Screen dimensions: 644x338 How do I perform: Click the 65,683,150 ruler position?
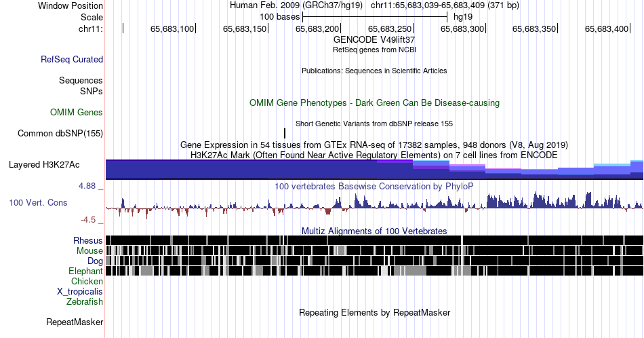click(245, 29)
